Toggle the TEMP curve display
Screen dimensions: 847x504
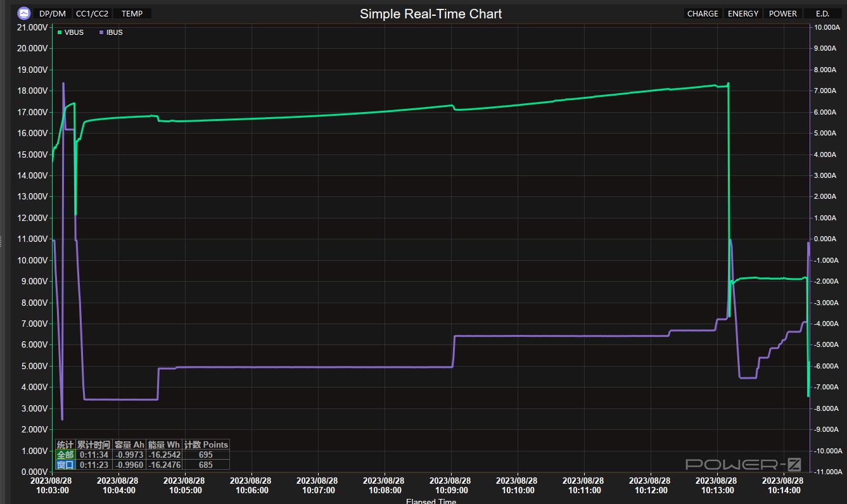tap(132, 13)
